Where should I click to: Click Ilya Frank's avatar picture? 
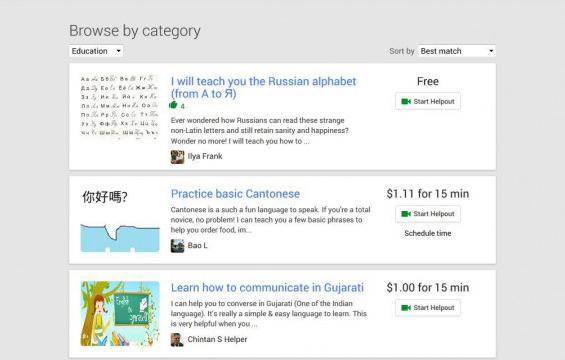(x=177, y=157)
